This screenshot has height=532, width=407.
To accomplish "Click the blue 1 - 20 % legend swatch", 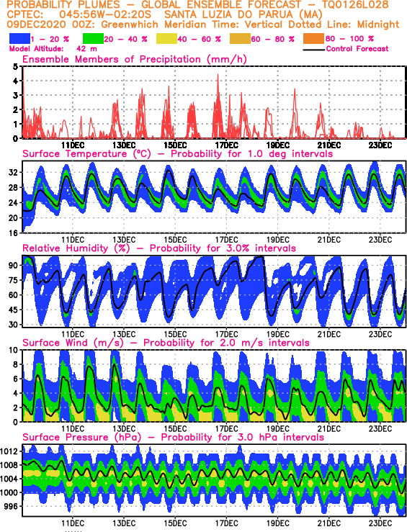I will click(19, 39).
